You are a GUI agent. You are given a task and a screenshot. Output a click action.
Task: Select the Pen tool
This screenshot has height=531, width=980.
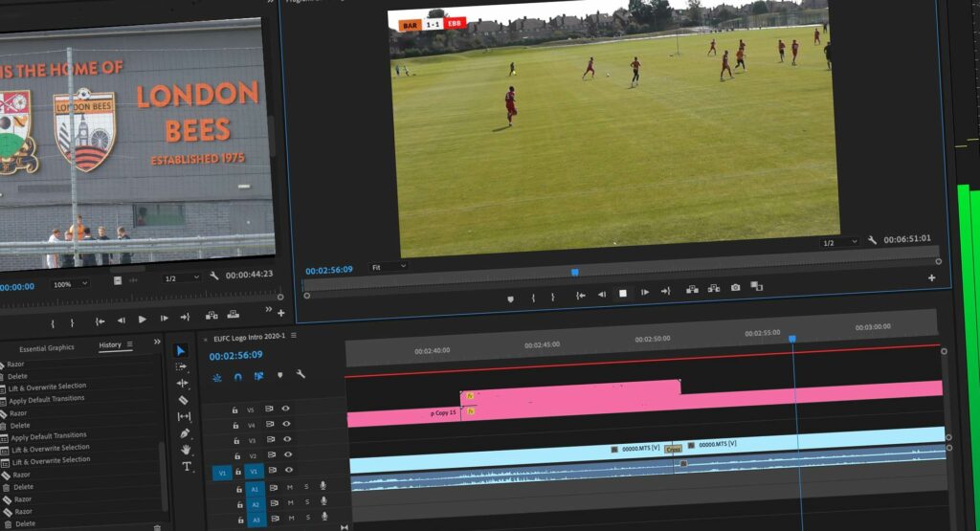tap(185, 433)
